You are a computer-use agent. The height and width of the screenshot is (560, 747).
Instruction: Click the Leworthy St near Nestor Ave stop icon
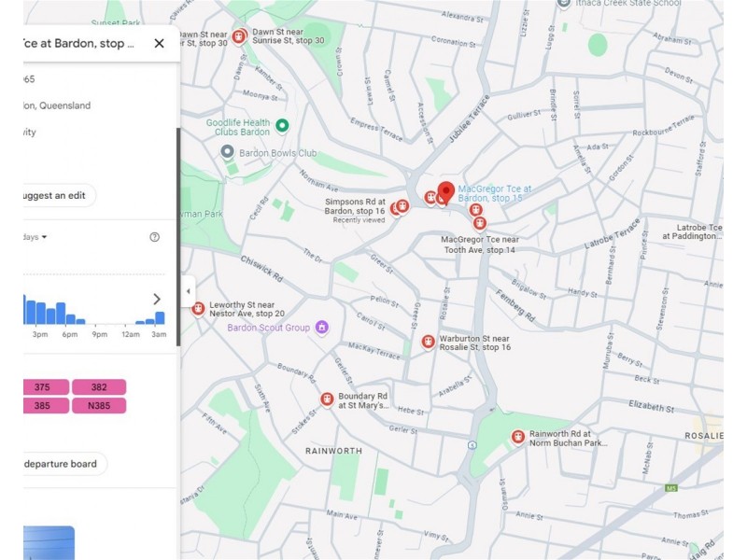pyautogui.click(x=198, y=309)
